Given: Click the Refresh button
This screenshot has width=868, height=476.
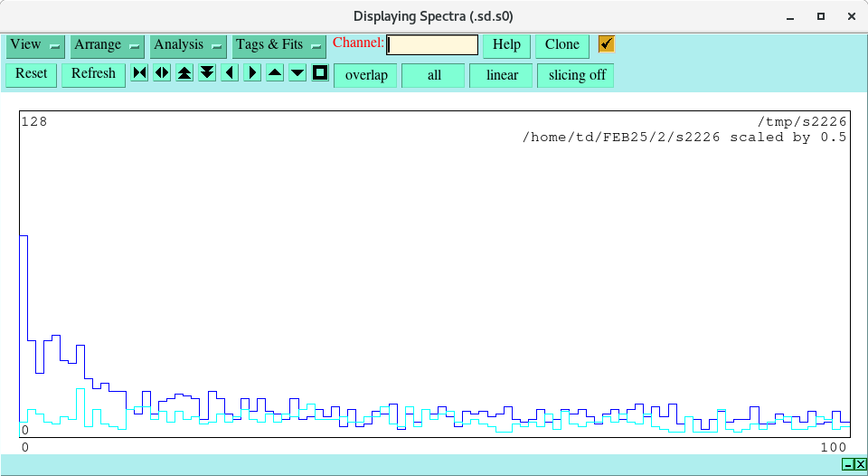Looking at the screenshot, I should coord(93,74).
